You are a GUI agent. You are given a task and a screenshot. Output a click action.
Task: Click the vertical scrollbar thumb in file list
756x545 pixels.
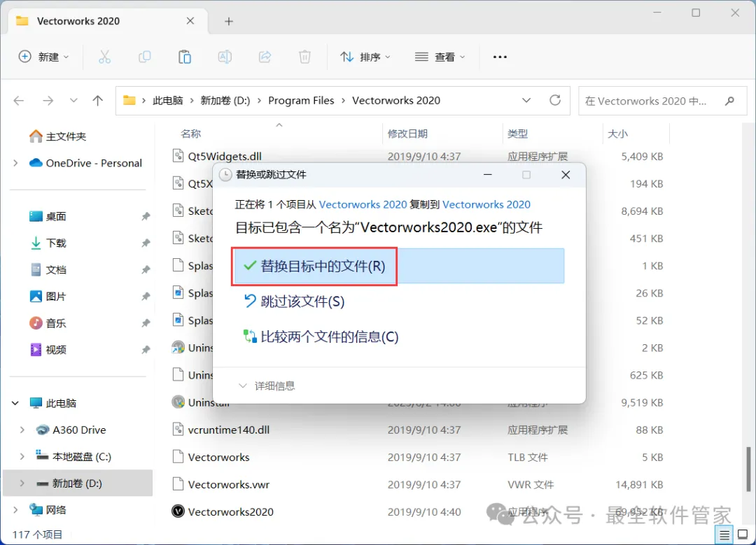click(748, 469)
